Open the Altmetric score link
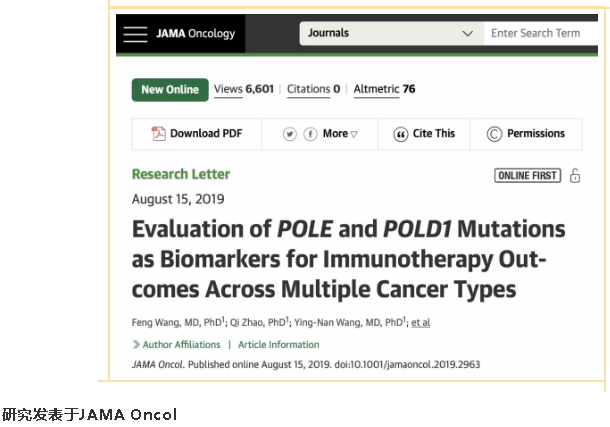Viewport: 610px width, 427px height. [384, 89]
